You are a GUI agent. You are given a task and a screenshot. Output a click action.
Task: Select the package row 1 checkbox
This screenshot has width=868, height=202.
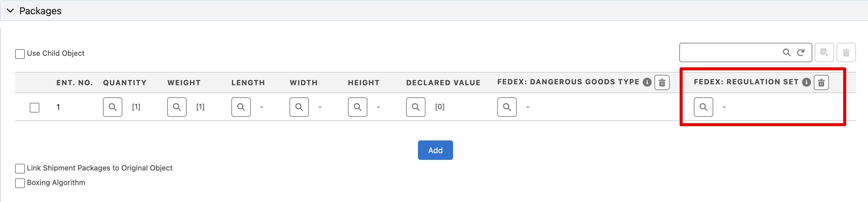point(34,107)
